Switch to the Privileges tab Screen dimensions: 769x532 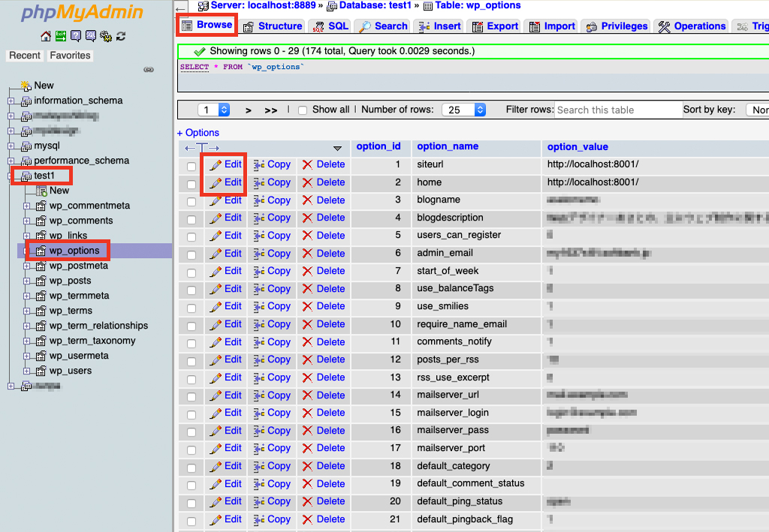click(x=617, y=26)
